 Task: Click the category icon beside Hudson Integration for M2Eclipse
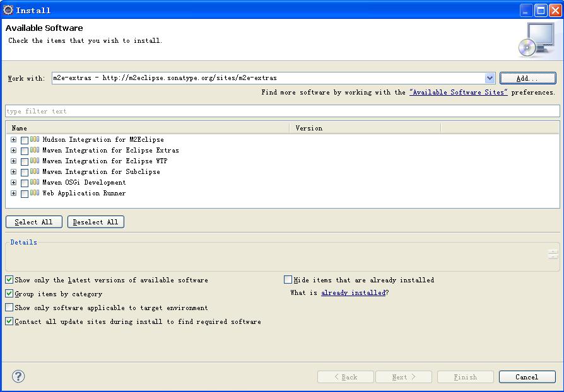35,139
